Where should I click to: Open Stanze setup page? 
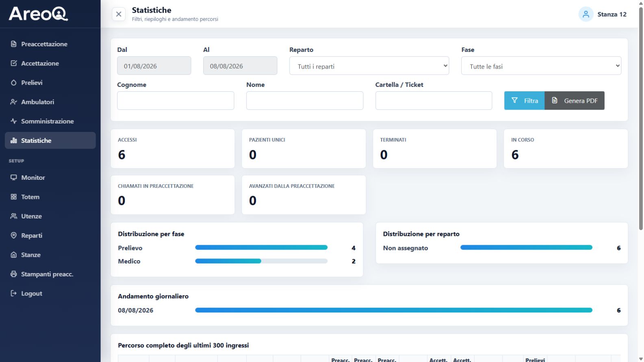[x=50, y=255]
